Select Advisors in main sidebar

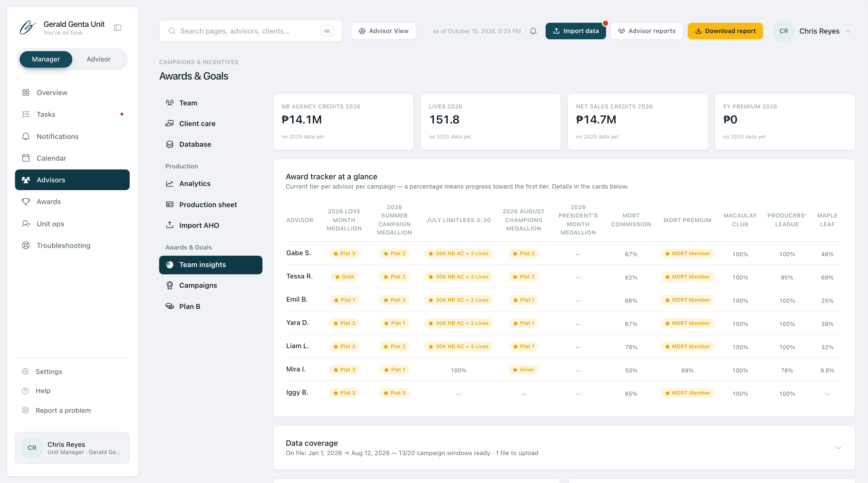tap(72, 180)
